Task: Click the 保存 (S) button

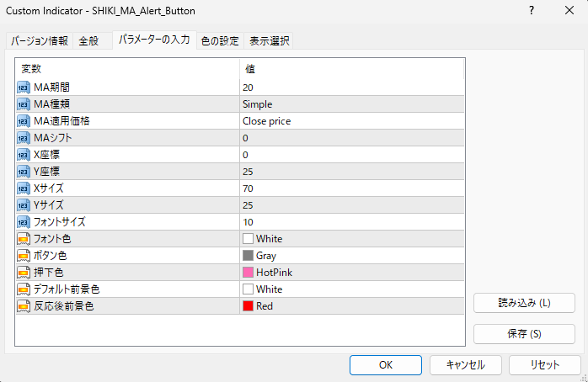Action: click(524, 333)
